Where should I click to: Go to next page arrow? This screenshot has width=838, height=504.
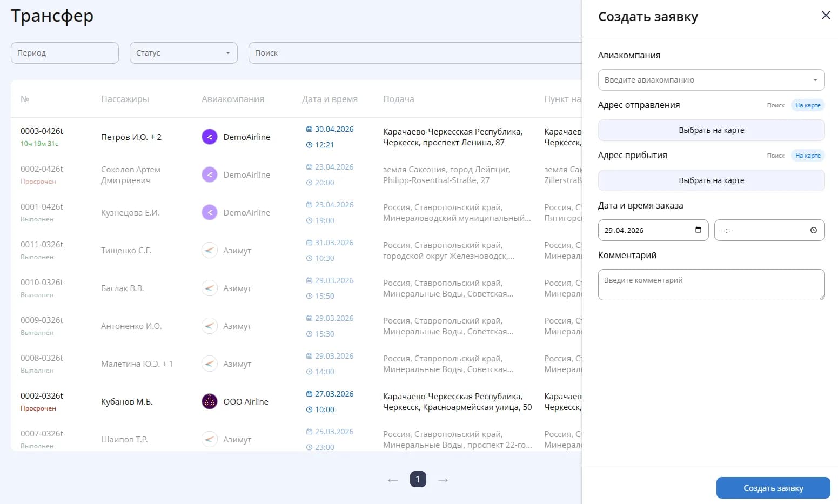coord(443,480)
